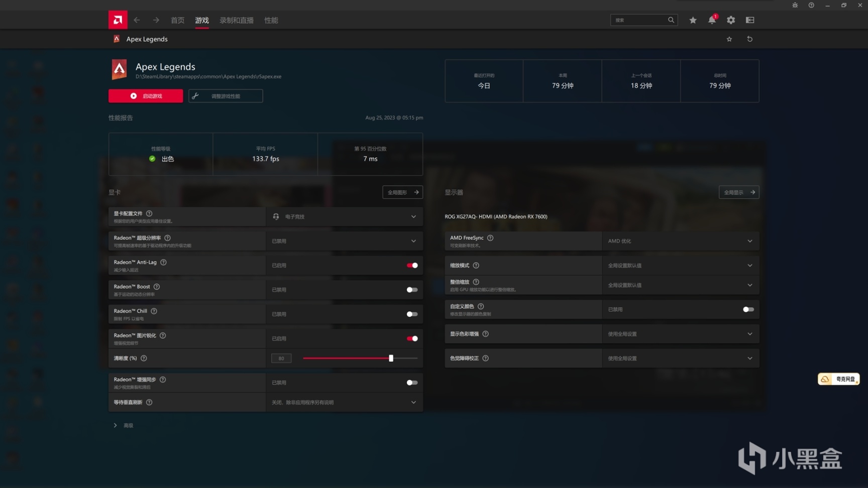Show help for 显示色彩增强
Viewport: 868px width, 488px height.
click(x=486, y=334)
